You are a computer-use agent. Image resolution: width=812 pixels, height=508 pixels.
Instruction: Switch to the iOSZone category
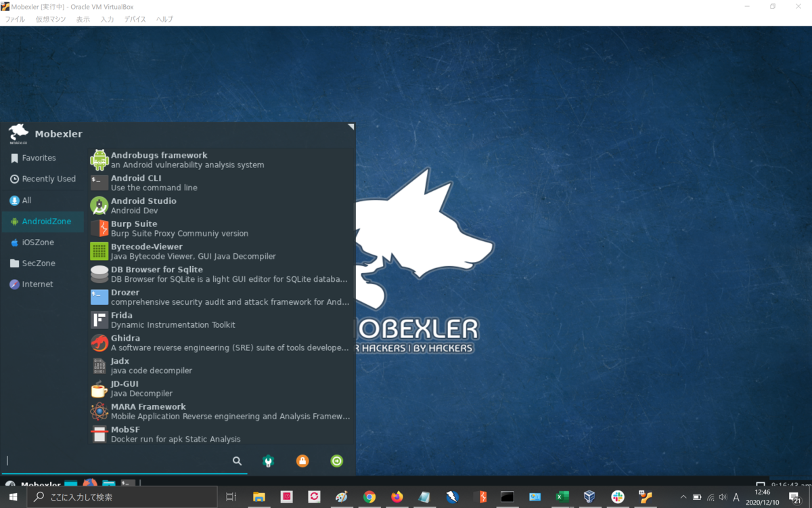click(x=43, y=242)
